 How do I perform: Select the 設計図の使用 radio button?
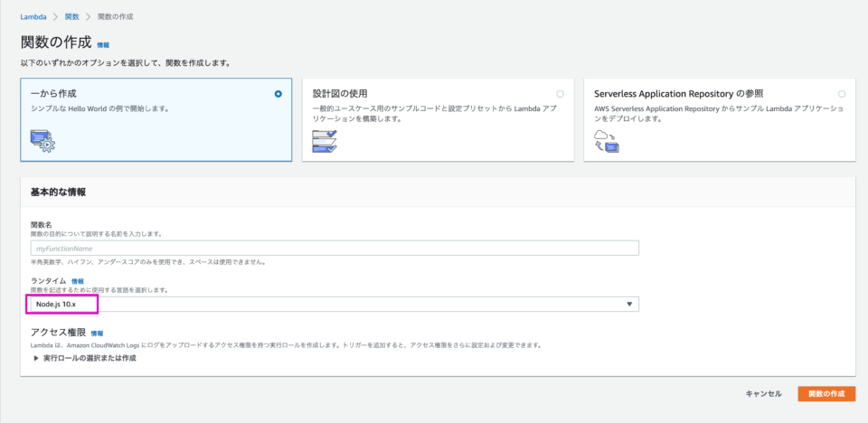coord(561,94)
